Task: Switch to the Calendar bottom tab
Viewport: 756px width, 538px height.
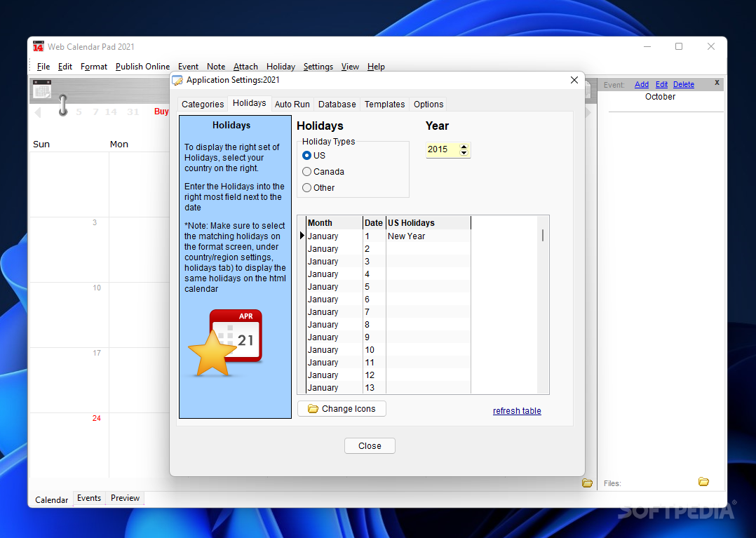Action: pos(52,500)
